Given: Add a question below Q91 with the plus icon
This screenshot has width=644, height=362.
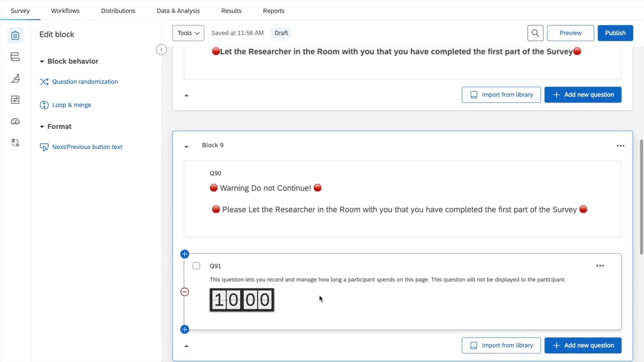Looking at the screenshot, I should point(185,329).
